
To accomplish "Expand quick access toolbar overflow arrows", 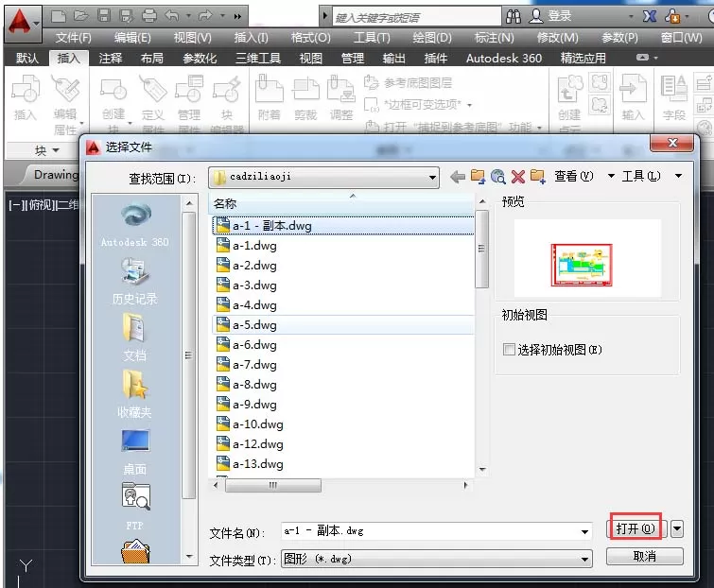I will (237, 17).
